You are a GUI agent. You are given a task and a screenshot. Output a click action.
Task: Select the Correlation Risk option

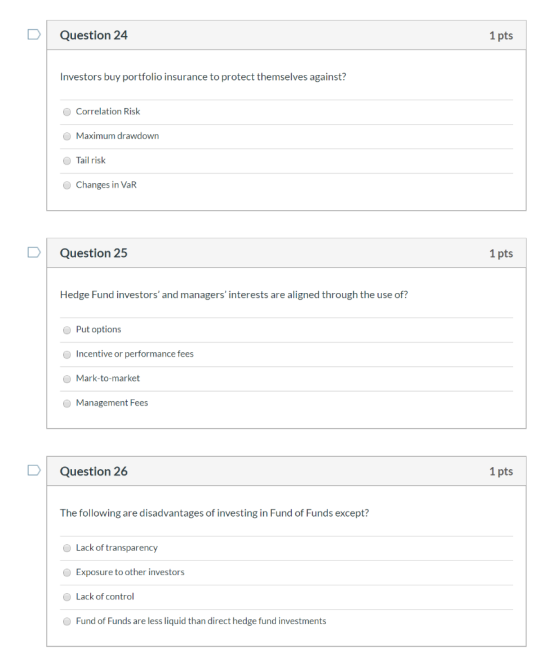[67, 112]
